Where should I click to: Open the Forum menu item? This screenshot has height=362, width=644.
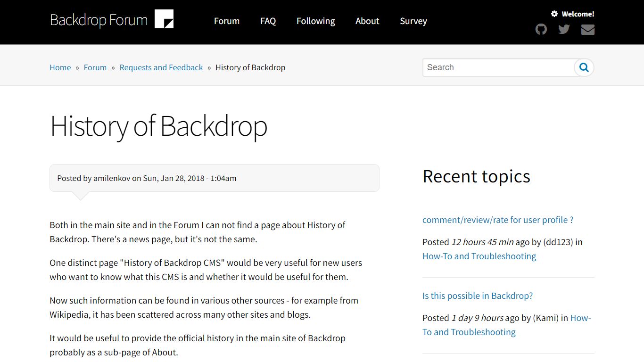pos(227,21)
